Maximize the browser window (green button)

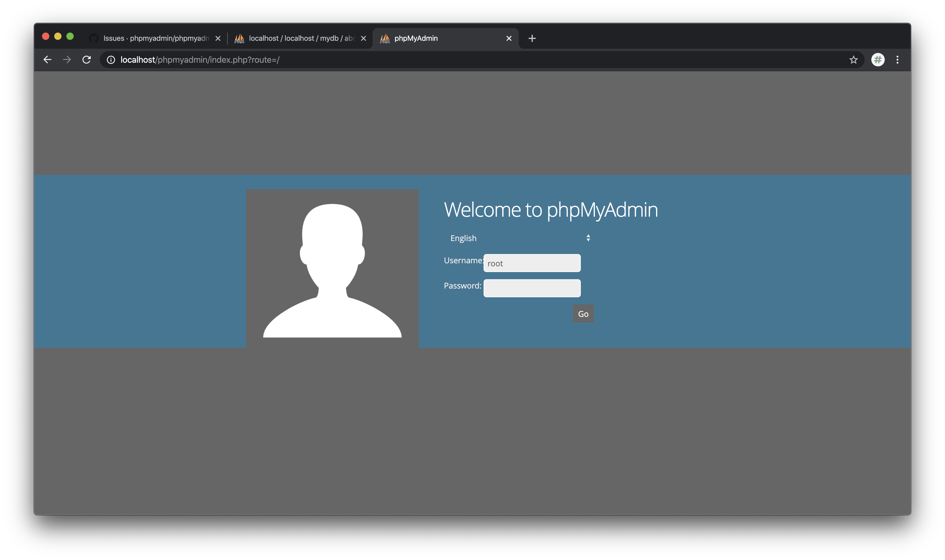(70, 36)
